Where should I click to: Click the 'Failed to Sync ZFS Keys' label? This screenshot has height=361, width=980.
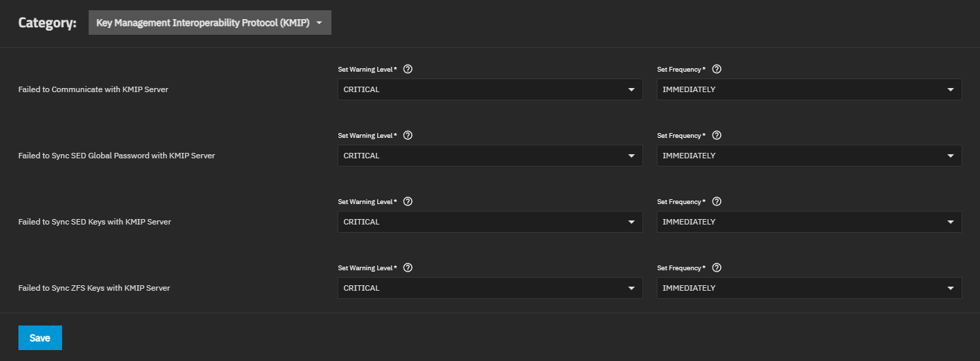click(x=94, y=288)
